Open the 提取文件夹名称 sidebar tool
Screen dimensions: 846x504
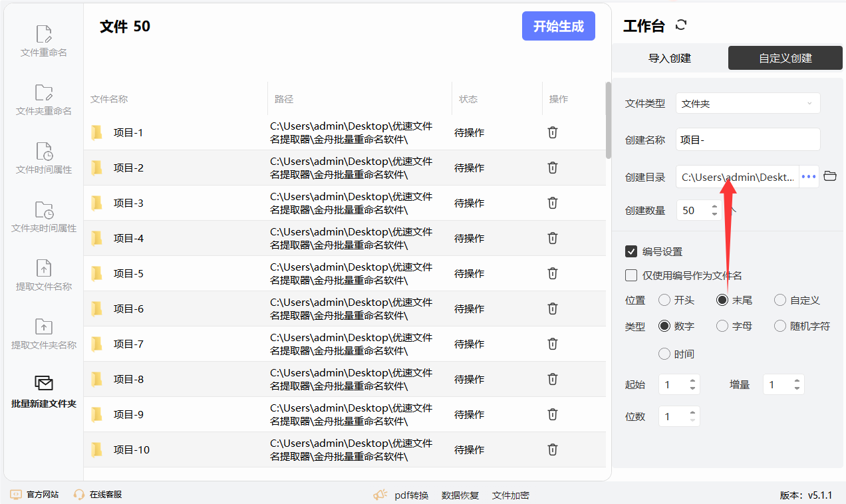pos(44,334)
